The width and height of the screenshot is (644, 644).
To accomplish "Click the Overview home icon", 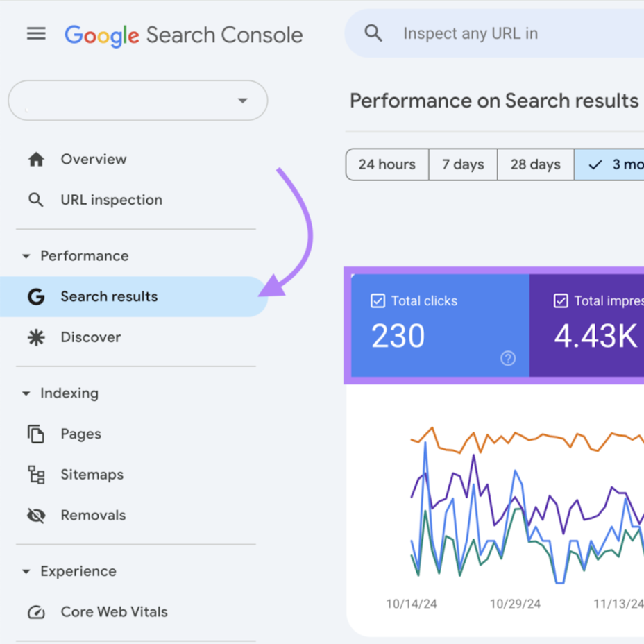I will click(36, 160).
